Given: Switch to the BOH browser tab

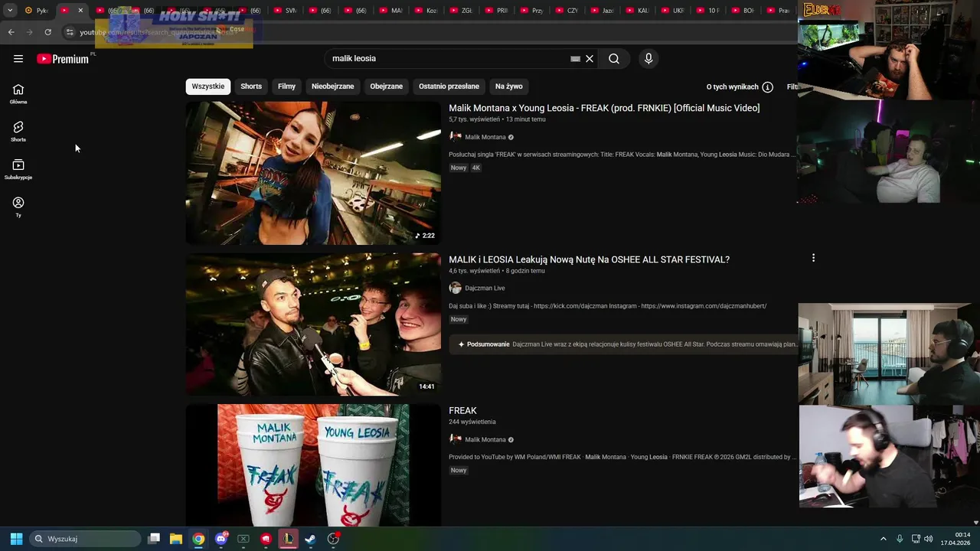Looking at the screenshot, I should pos(742,10).
